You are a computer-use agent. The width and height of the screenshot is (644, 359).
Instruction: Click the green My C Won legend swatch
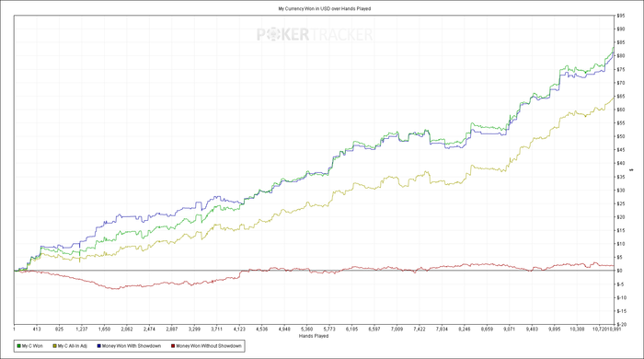tap(18, 346)
